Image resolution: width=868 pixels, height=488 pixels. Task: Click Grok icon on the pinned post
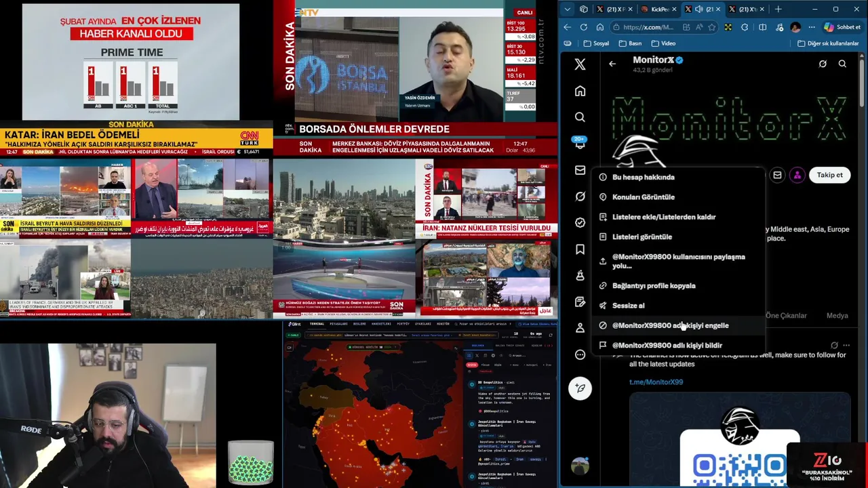click(x=834, y=345)
